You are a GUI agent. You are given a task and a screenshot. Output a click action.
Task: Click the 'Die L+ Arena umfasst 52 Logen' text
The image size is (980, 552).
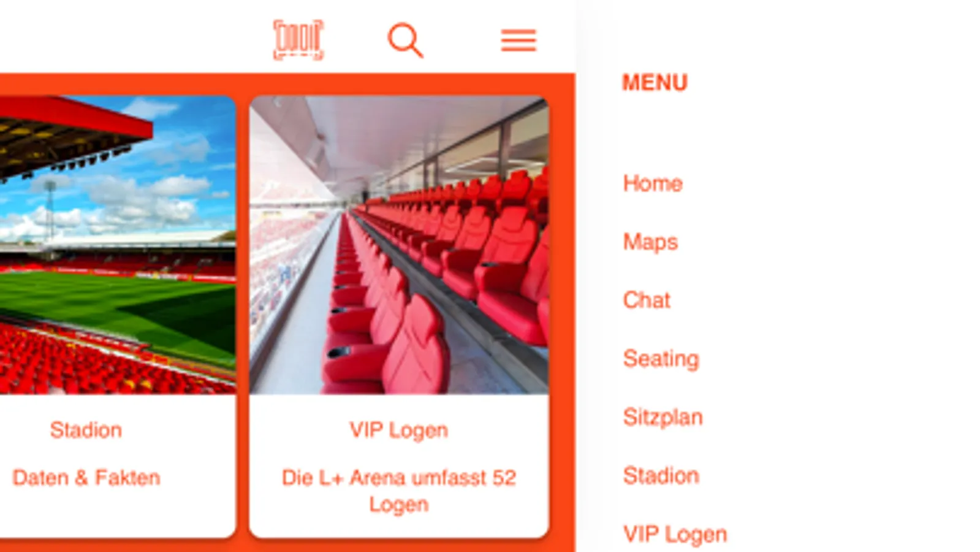point(399,491)
